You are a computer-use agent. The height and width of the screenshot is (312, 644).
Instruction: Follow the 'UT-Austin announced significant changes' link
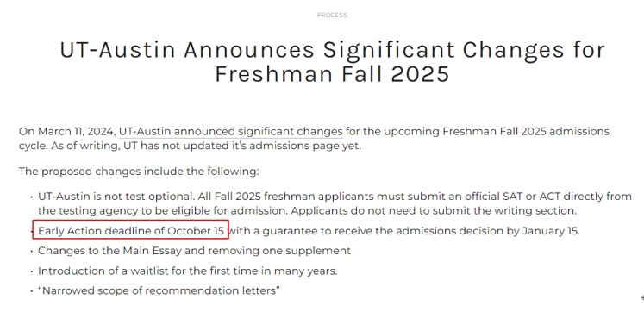(231, 132)
